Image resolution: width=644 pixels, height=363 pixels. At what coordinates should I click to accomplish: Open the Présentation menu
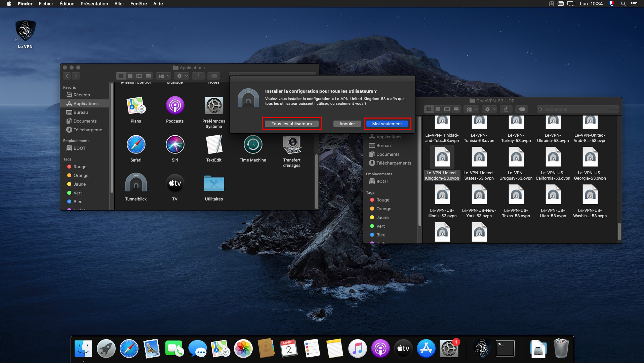pos(94,4)
